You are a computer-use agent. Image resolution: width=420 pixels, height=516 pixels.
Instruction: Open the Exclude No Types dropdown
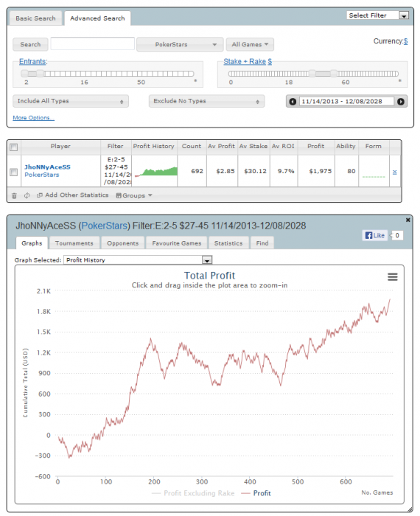(x=206, y=101)
